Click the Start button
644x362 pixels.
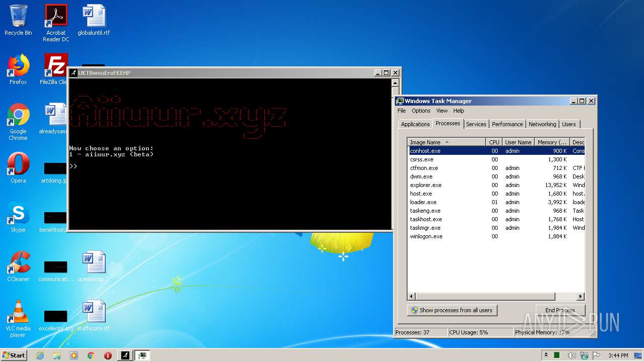[14, 355]
